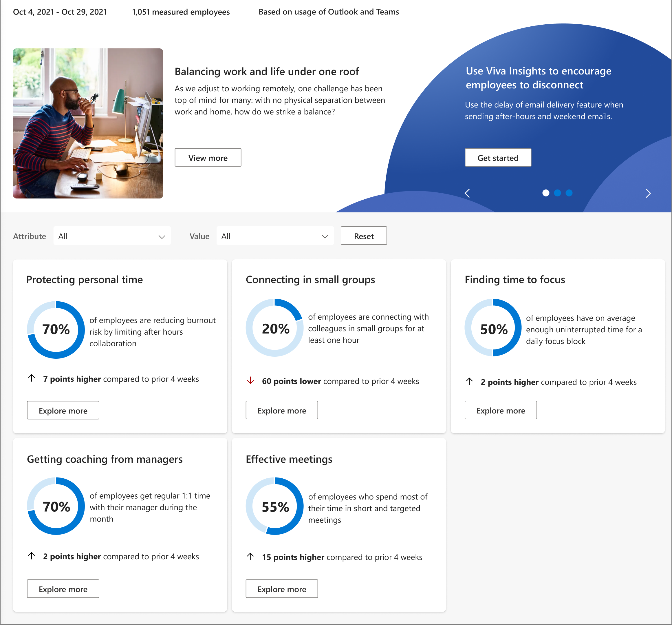Explore more on Connecting in small groups
The height and width of the screenshot is (625, 672).
pos(282,410)
